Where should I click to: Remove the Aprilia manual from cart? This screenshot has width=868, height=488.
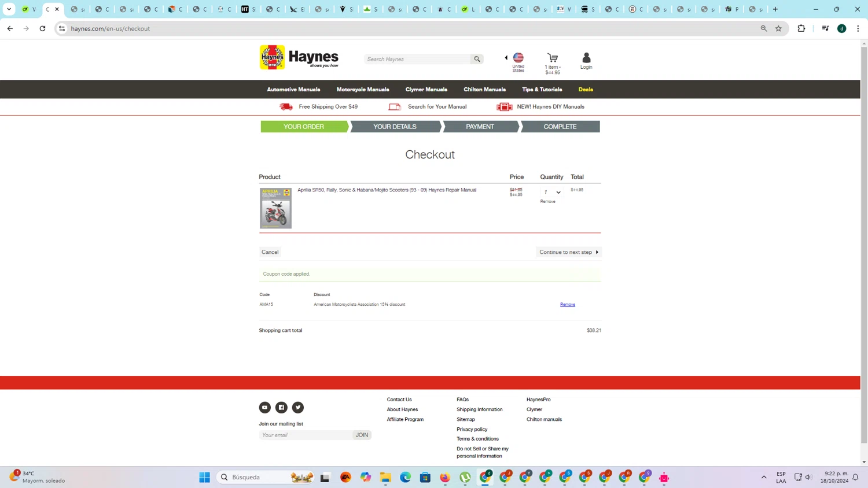point(547,202)
